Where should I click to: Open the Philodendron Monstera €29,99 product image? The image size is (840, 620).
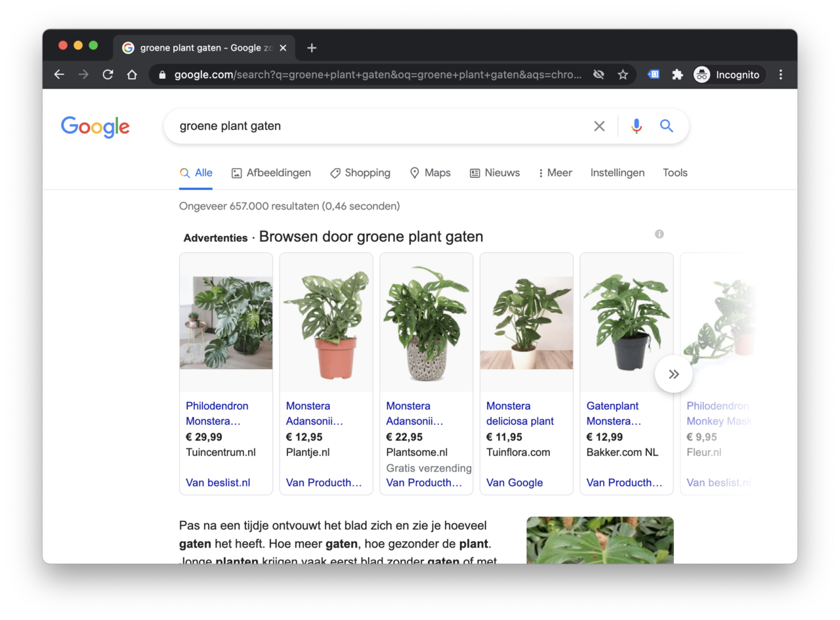coord(226,322)
